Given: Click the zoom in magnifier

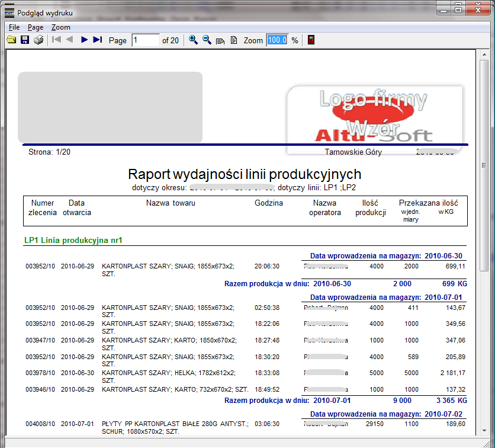Looking at the screenshot, I should tap(193, 40).
